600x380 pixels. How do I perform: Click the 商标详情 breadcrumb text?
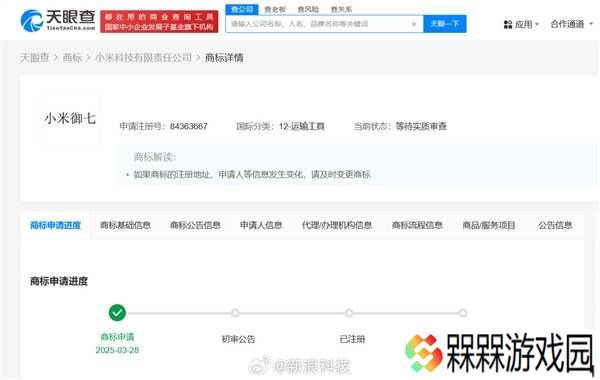(224, 58)
